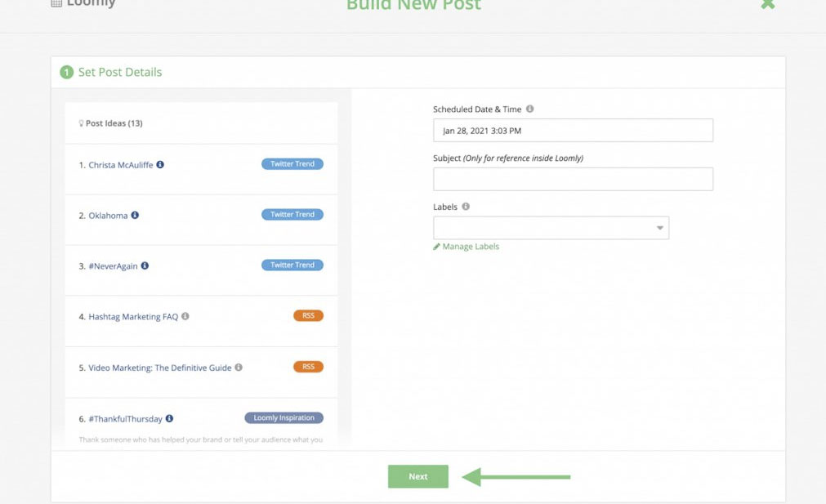The image size is (826, 504).
Task: Click the Build New Post title
Action: (x=413, y=5)
